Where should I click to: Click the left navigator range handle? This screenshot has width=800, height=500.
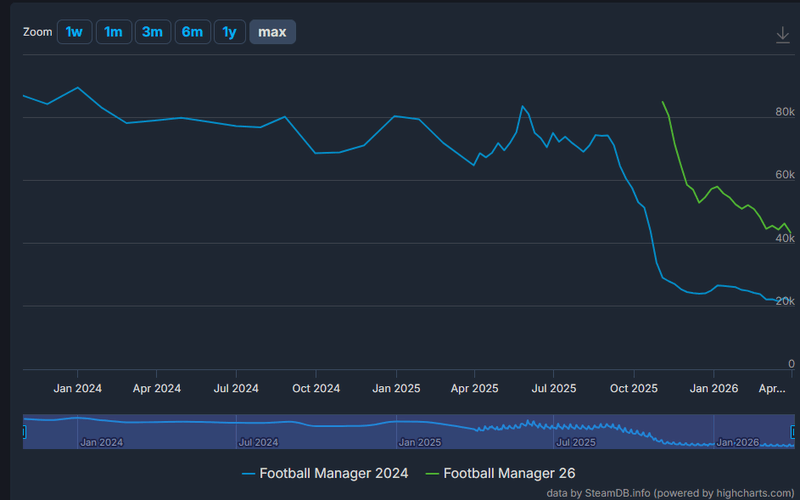24,432
